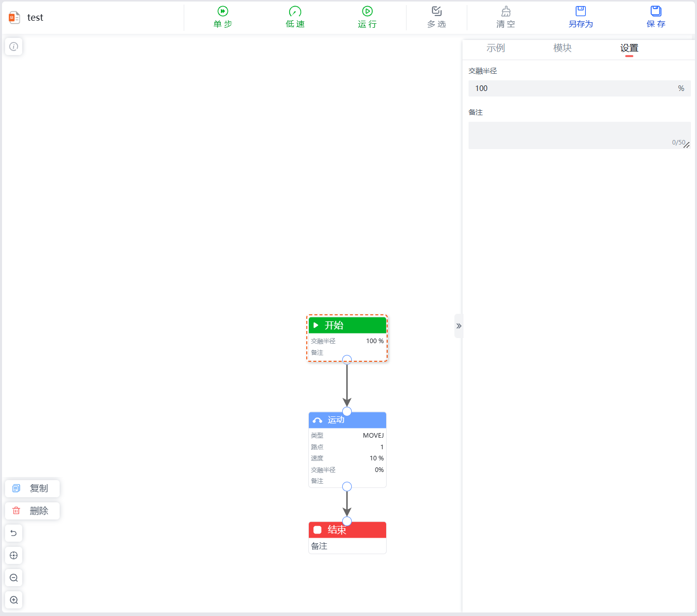Delete selected node with 删除 button

pos(32,511)
